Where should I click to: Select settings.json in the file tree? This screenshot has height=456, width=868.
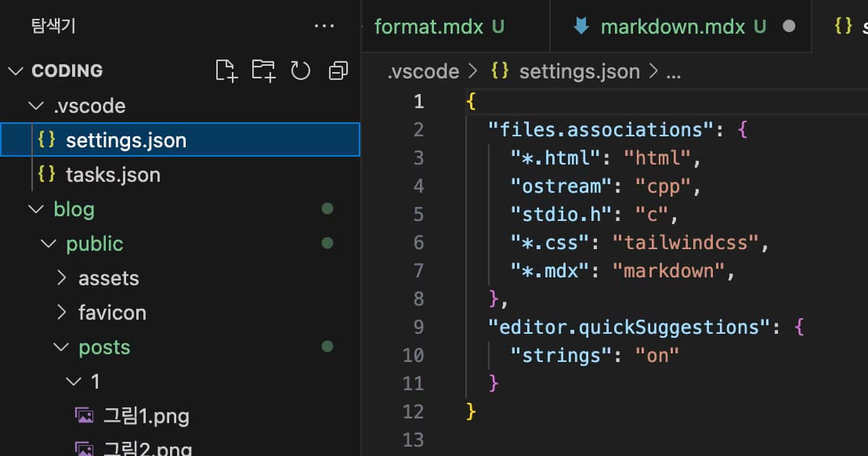[180, 139]
